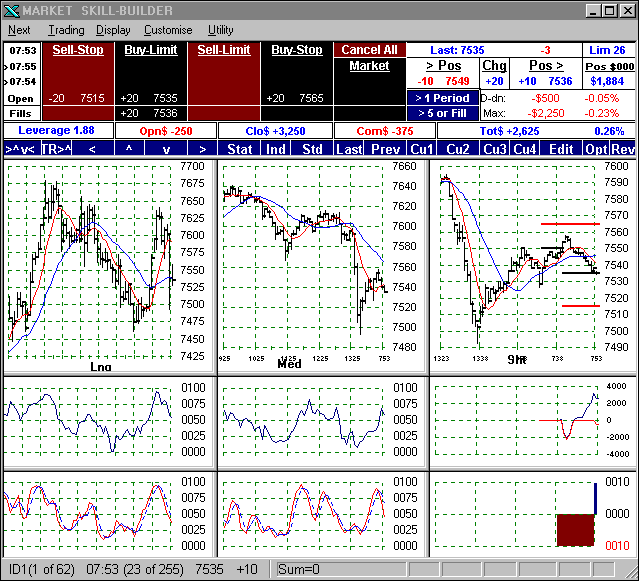Click the Opn$ -250 field
Viewport: 639px width, 581px height.
pyautogui.click(x=166, y=131)
